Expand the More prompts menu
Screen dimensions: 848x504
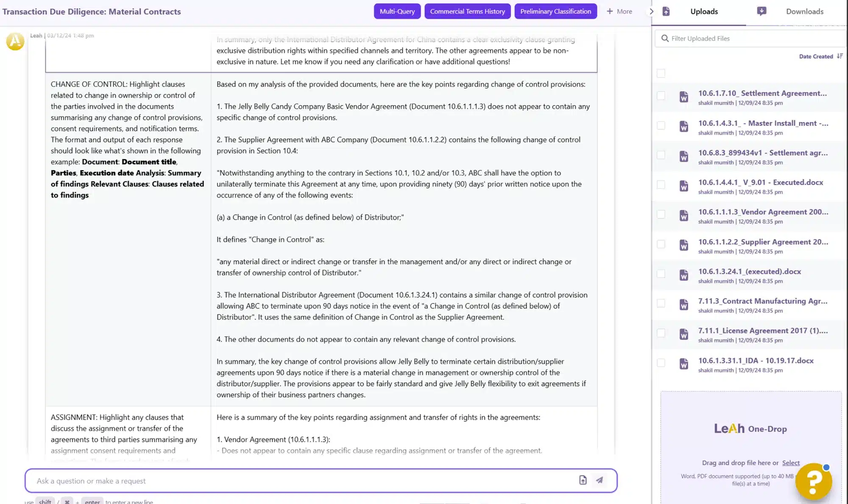tap(619, 11)
